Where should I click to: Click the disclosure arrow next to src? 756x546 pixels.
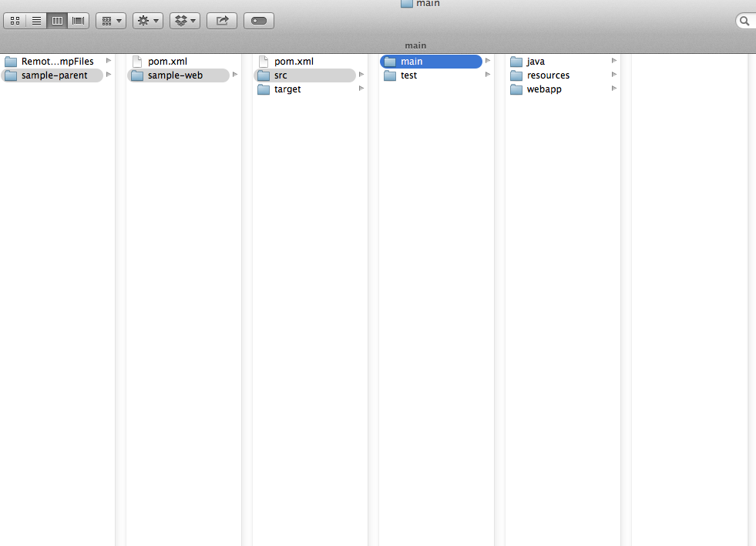pyautogui.click(x=361, y=75)
